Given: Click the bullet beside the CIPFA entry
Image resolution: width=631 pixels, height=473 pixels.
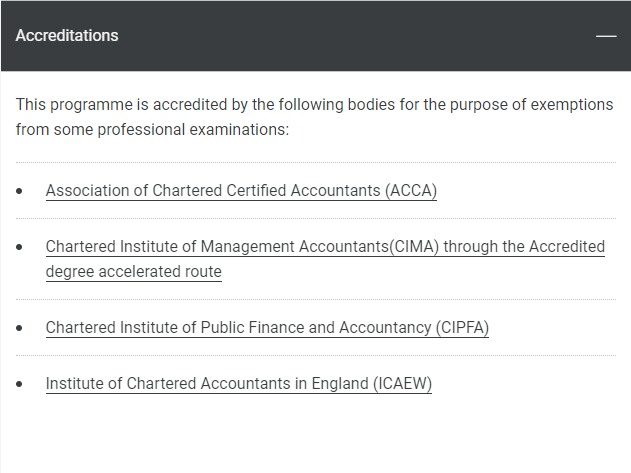Looking at the screenshot, I should point(19,328).
